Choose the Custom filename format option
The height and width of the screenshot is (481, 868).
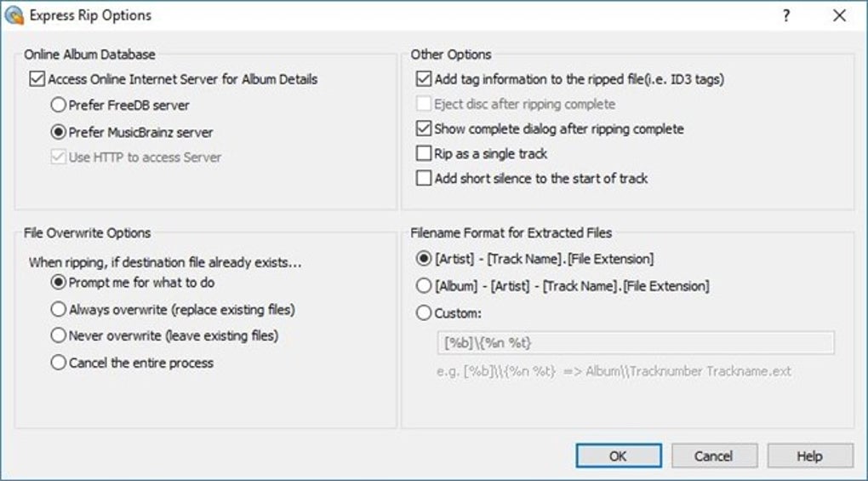(x=424, y=313)
